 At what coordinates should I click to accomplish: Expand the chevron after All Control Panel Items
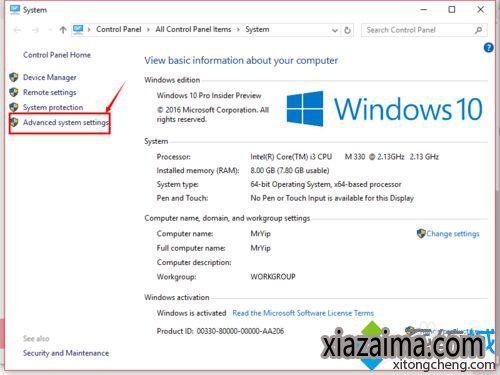(x=238, y=30)
